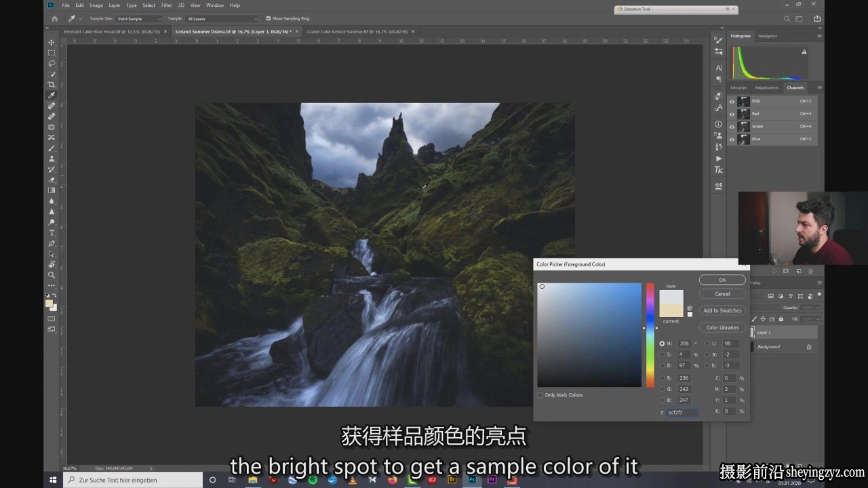Click the histogram cached data warning icon
Viewport: 868px width, 488px height.
[x=804, y=52]
